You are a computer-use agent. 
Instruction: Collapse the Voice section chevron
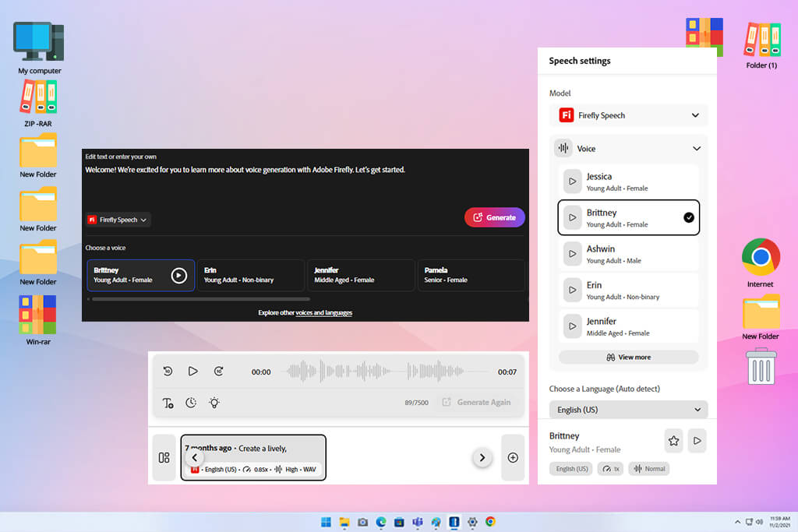[x=697, y=149]
